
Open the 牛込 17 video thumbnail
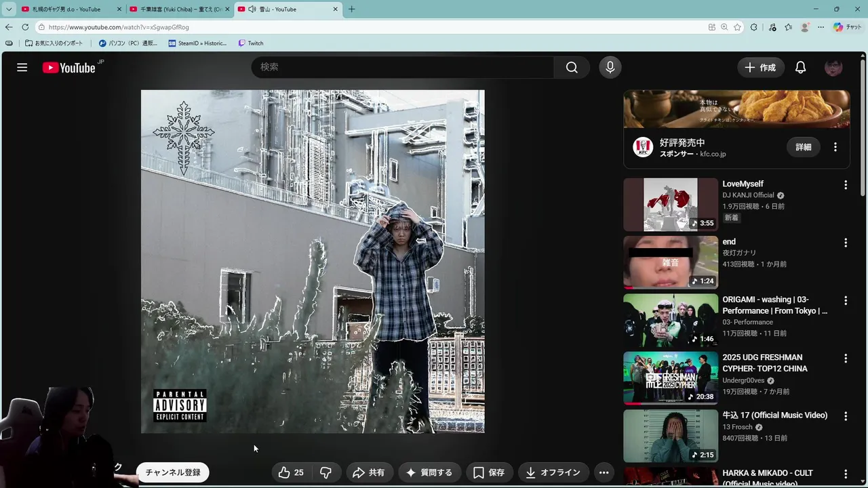click(671, 436)
